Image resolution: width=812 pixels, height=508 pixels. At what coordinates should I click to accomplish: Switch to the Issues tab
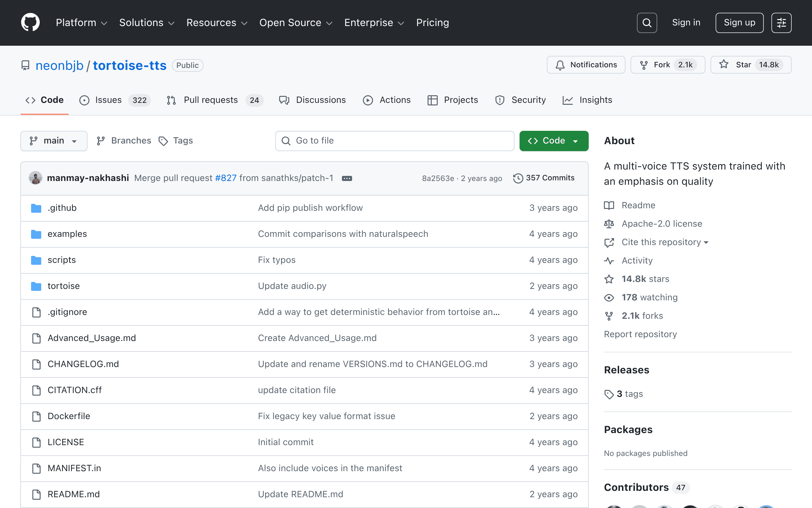(115, 100)
